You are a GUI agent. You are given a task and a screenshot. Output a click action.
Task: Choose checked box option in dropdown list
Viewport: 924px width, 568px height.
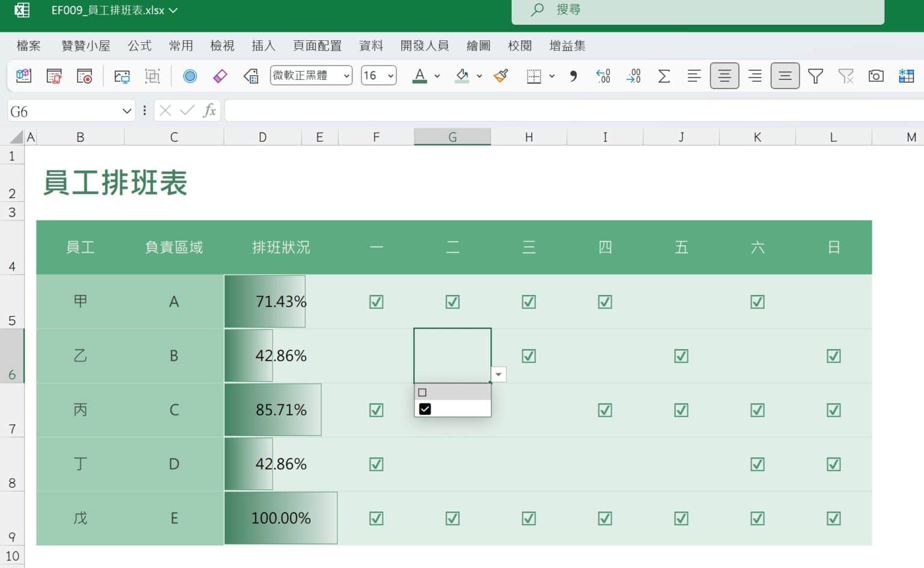point(425,409)
